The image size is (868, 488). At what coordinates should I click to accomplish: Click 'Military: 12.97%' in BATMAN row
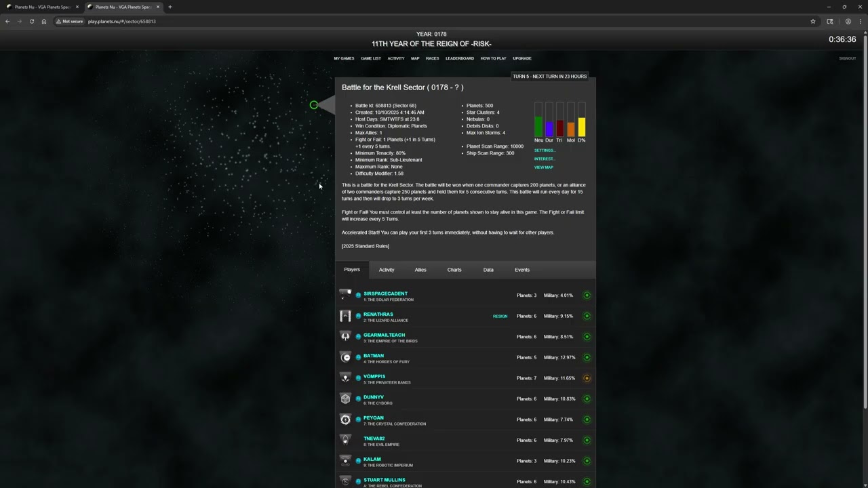(559, 357)
